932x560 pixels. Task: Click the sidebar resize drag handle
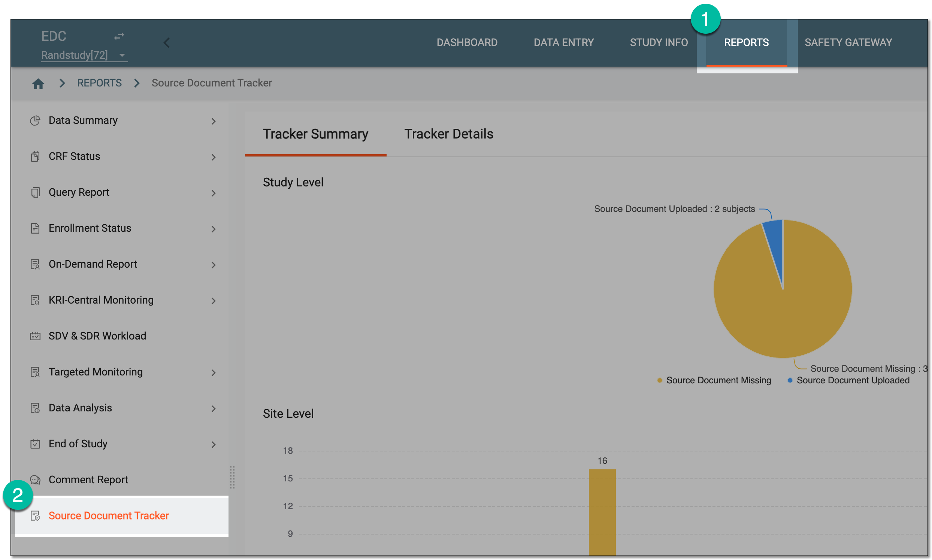232,477
